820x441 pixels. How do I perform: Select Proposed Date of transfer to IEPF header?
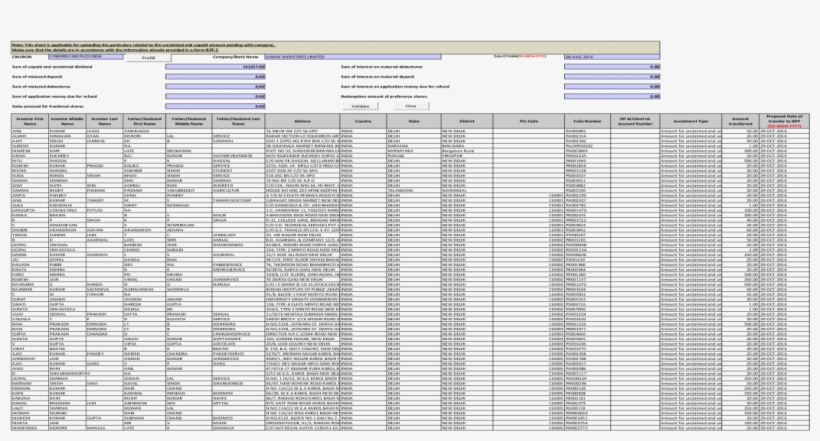pyautogui.click(x=784, y=121)
